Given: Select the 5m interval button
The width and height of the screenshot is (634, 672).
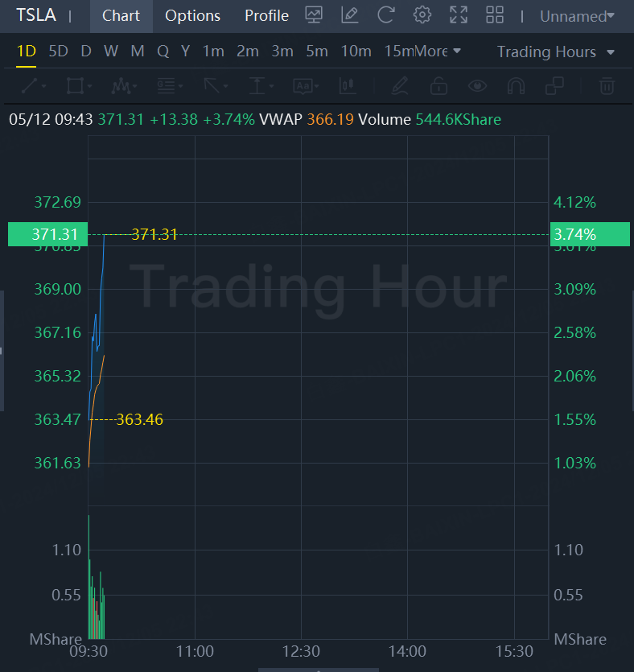Looking at the screenshot, I should 316,52.
